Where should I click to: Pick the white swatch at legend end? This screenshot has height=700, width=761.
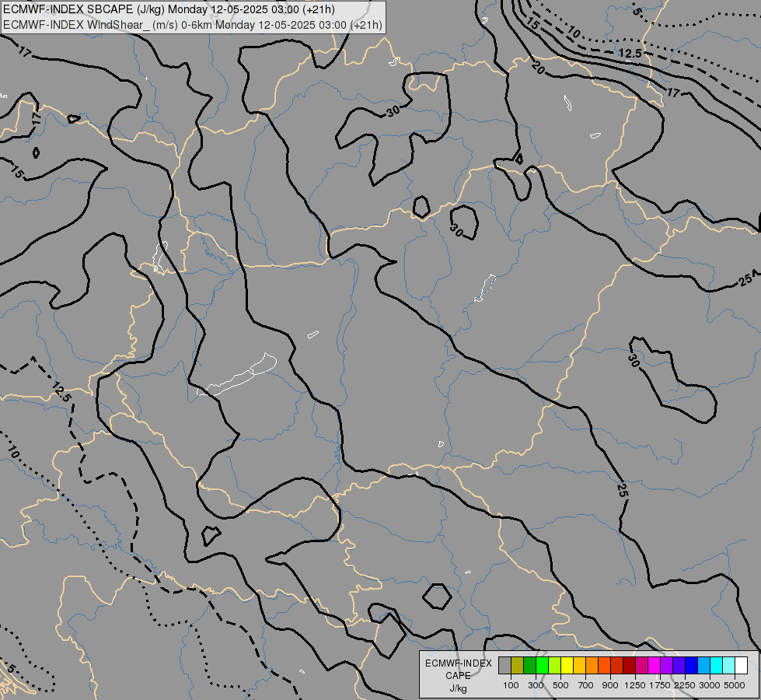742,666
